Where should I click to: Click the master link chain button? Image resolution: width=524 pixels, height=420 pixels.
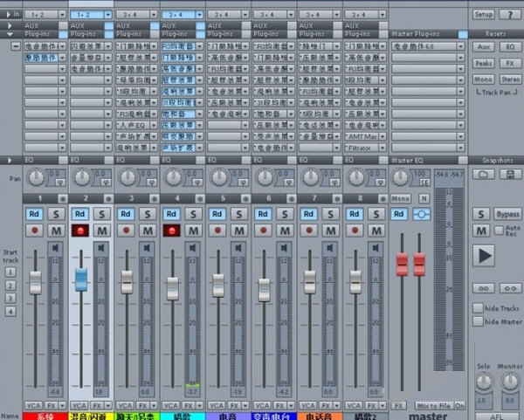coord(423,214)
